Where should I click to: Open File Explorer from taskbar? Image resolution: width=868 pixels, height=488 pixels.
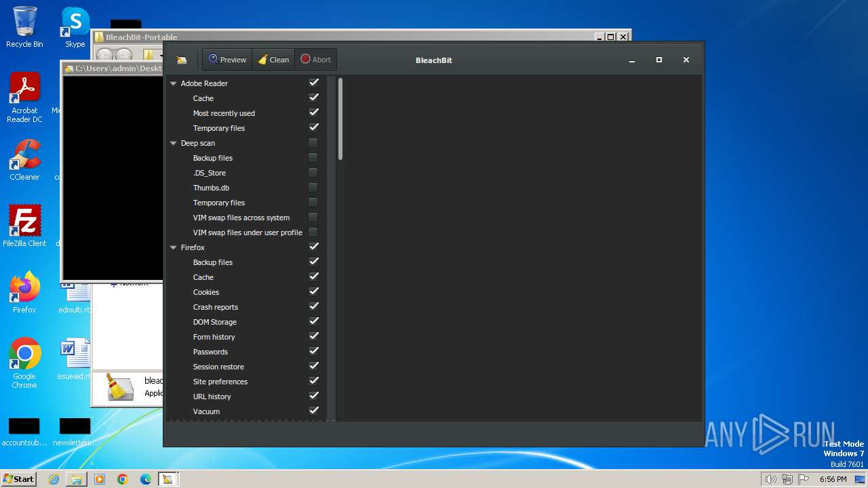click(x=77, y=479)
